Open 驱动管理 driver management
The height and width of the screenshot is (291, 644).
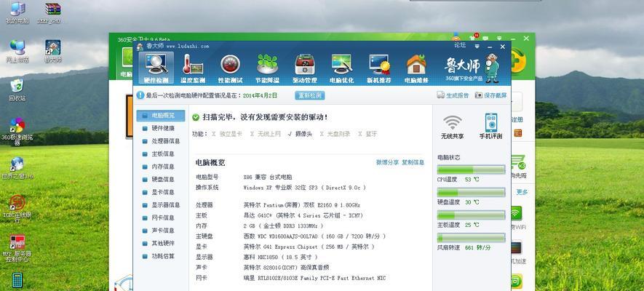[x=304, y=68]
